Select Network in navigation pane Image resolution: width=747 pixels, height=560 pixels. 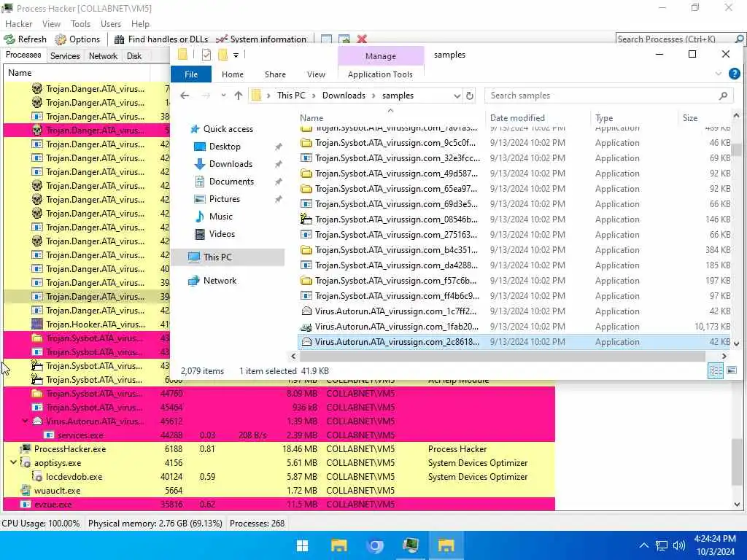[x=212, y=281]
